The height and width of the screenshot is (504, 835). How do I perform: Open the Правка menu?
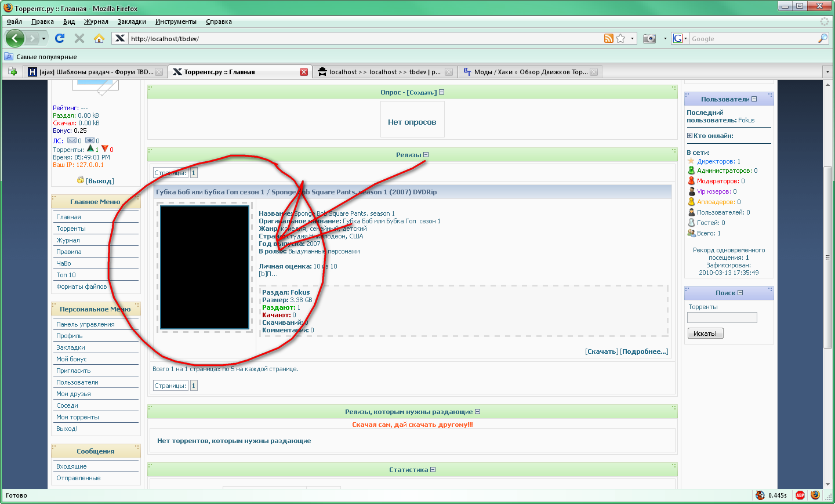click(x=42, y=21)
